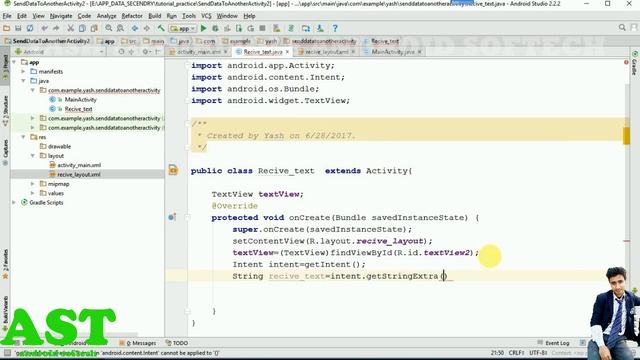This screenshot has height=360, width=640.
Task: Click the navigate Back arrow icon
Action: tap(135, 28)
